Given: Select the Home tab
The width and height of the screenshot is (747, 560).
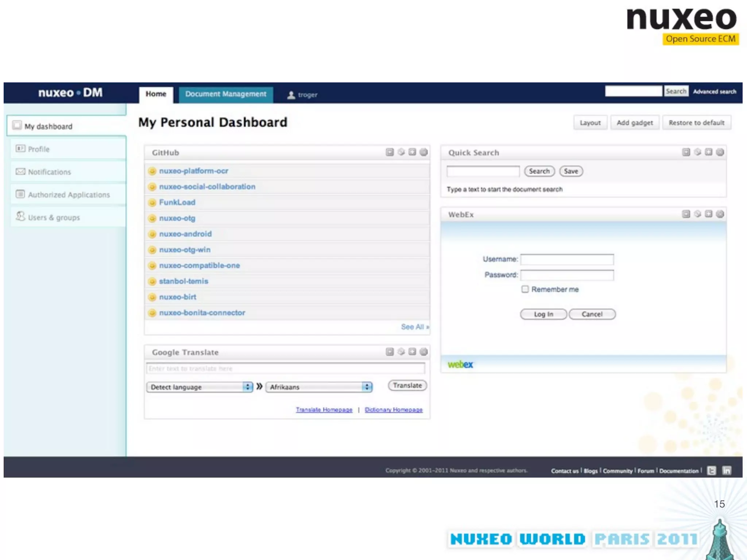Looking at the screenshot, I should click(156, 94).
